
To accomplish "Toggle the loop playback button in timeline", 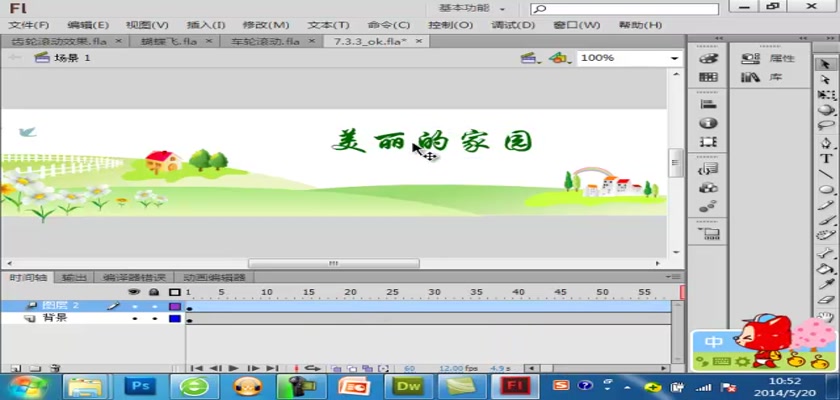I will coord(312,369).
